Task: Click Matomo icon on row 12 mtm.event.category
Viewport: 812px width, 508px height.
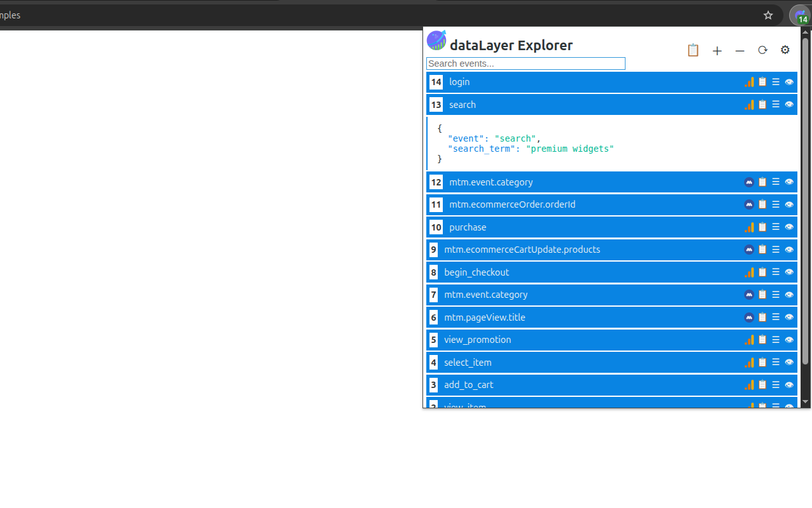Action: tap(749, 182)
